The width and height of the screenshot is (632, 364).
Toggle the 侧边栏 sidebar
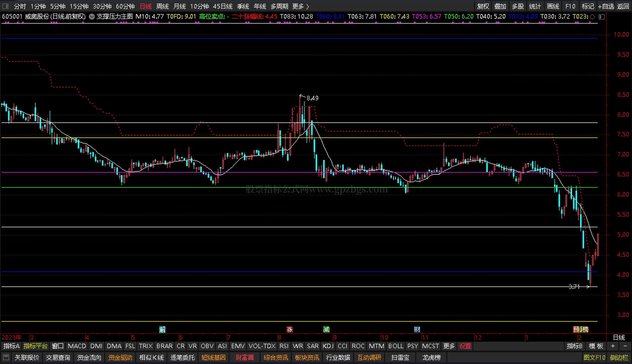pyautogui.click(x=619, y=357)
